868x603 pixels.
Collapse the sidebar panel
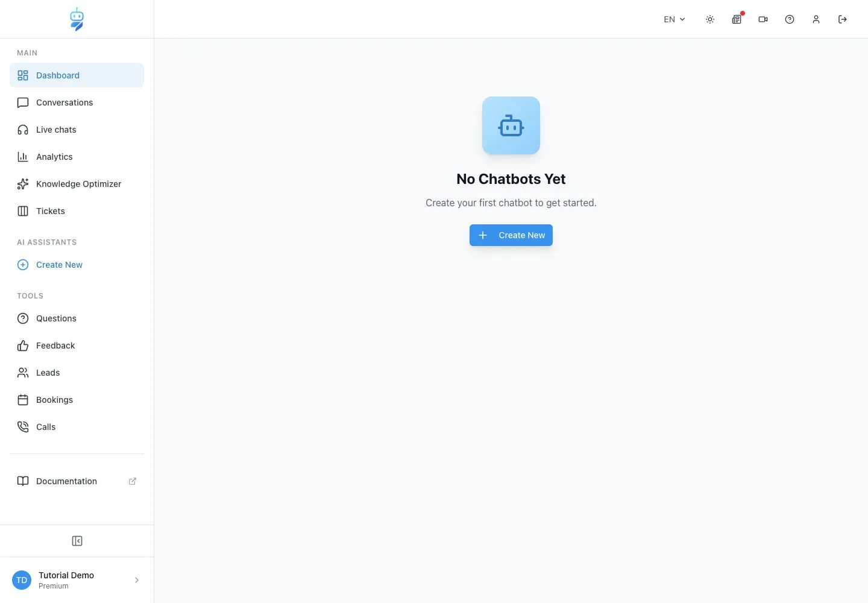[x=77, y=541]
